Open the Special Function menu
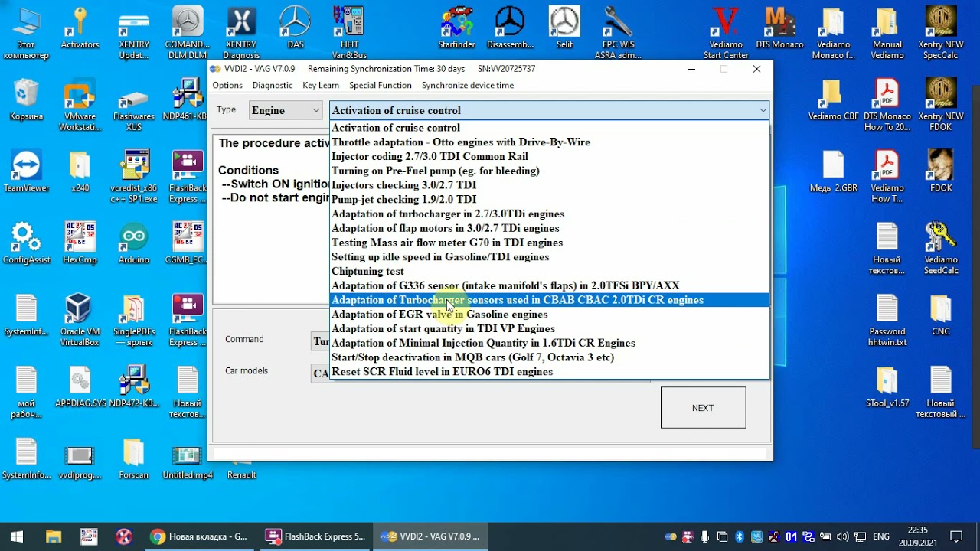This screenshot has width=980, height=551. pos(381,86)
